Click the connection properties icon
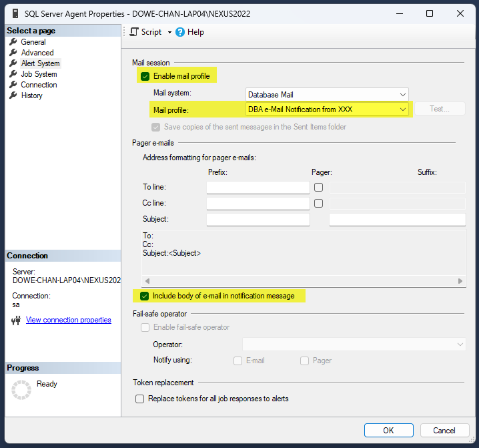The height and width of the screenshot is (448, 479). 17,320
